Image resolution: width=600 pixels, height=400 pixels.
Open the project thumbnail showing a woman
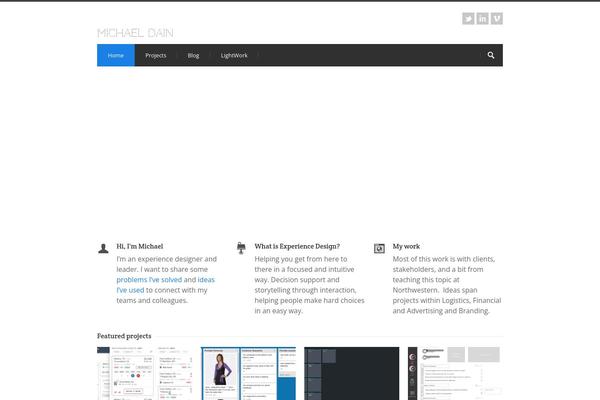click(x=248, y=374)
